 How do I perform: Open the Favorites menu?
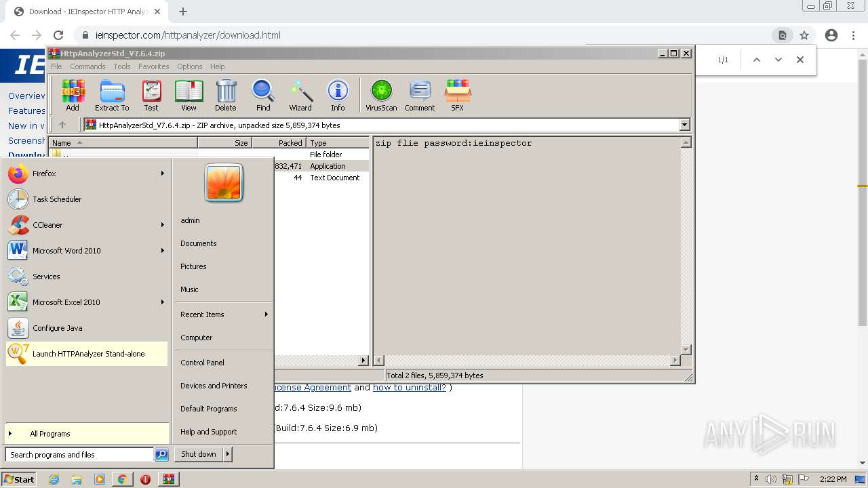click(154, 66)
